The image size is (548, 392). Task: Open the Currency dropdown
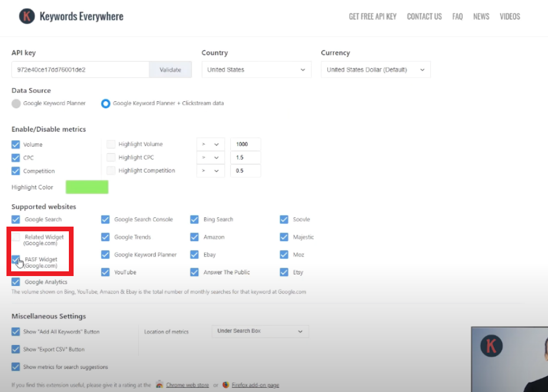[376, 69]
